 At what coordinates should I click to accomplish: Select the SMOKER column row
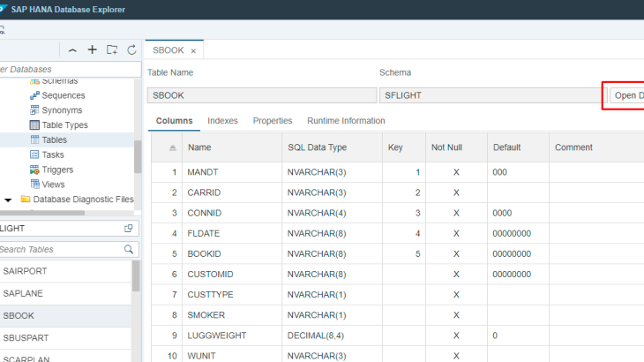click(x=398, y=315)
